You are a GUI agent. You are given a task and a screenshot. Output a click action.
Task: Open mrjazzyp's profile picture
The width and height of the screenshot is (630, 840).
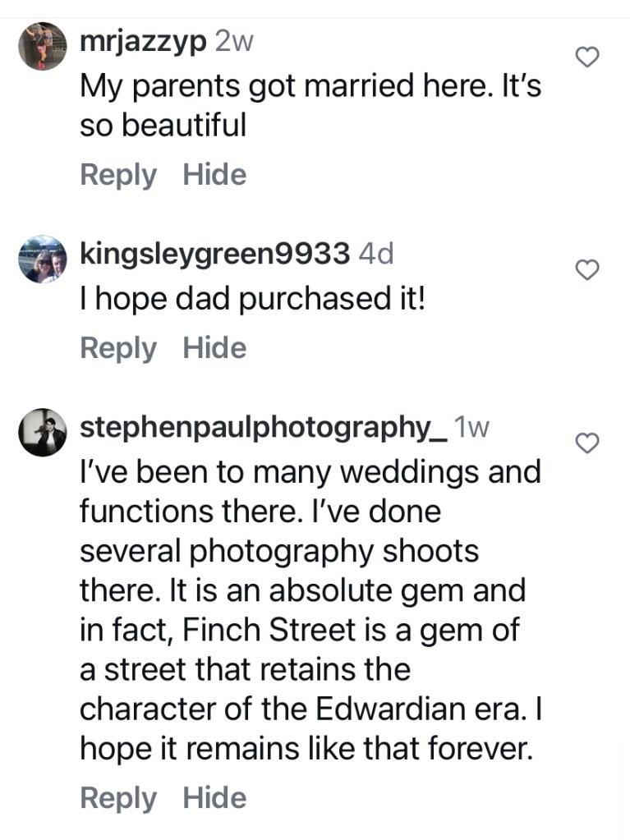[x=41, y=48]
